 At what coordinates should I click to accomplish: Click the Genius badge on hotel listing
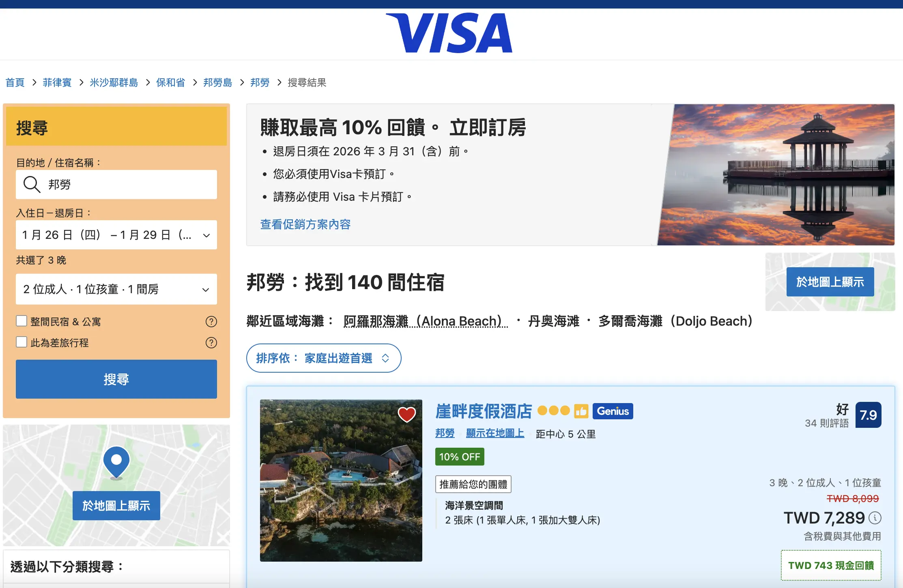click(x=613, y=411)
